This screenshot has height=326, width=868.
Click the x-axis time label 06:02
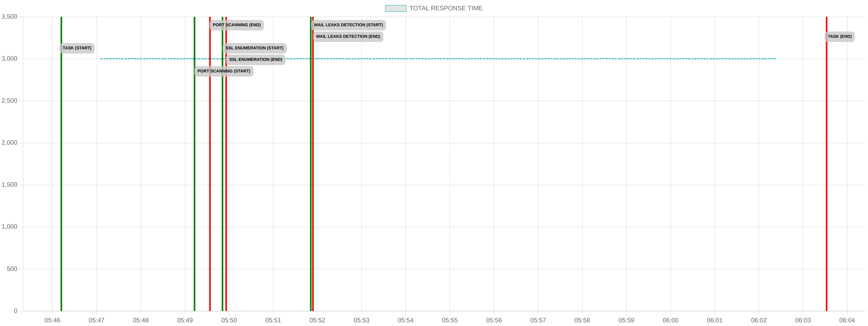[x=759, y=320]
